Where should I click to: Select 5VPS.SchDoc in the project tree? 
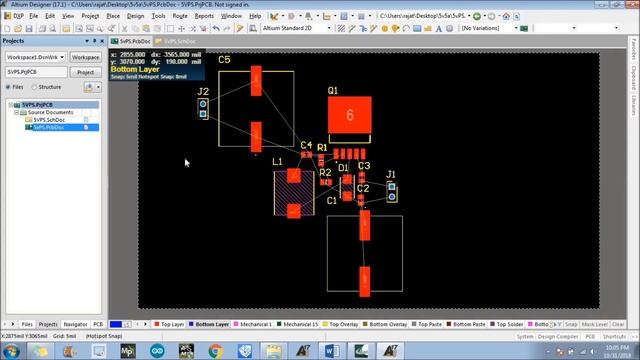pos(49,120)
